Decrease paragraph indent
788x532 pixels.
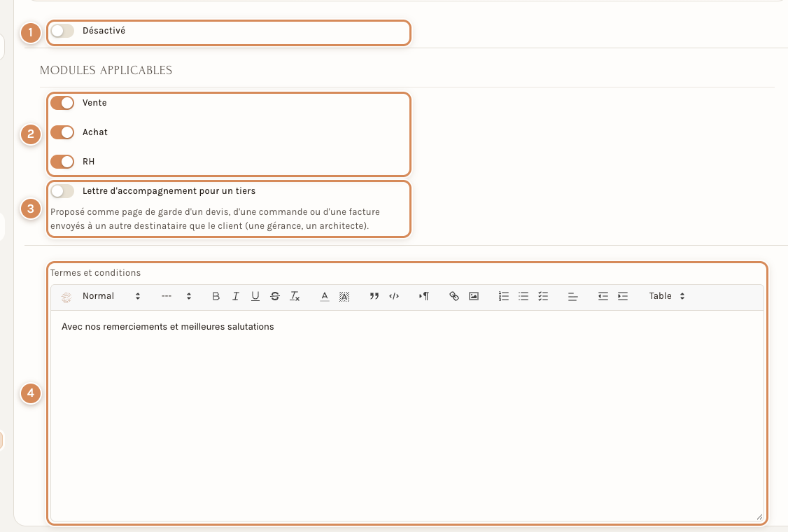click(x=603, y=296)
